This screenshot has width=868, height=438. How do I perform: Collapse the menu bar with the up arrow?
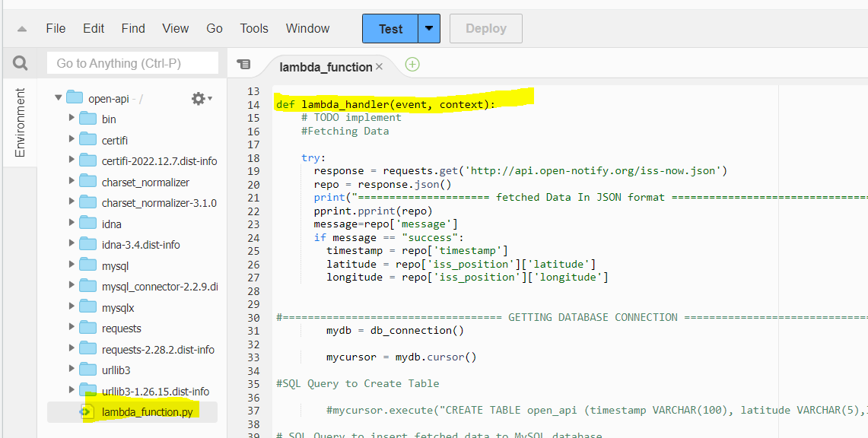22,29
